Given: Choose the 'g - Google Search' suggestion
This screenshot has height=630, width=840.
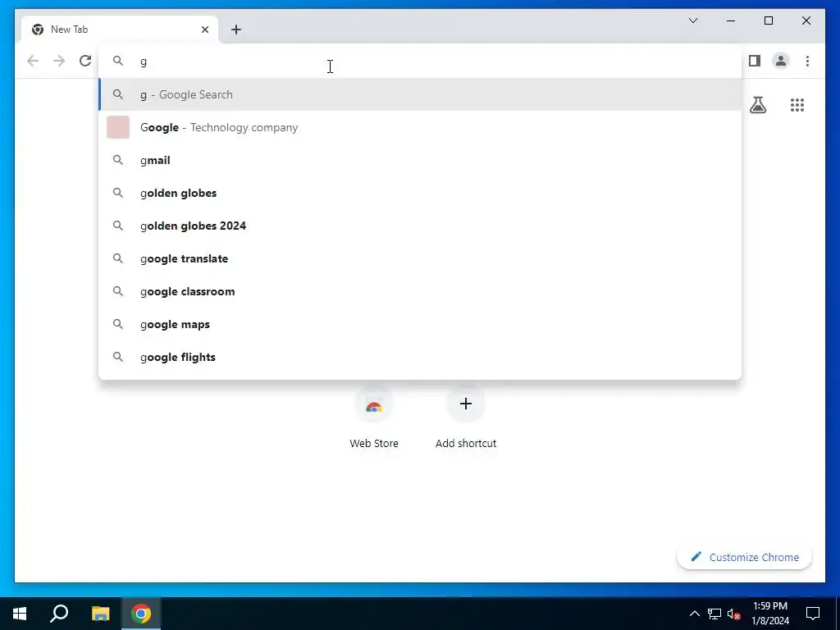Looking at the screenshot, I should [420, 95].
